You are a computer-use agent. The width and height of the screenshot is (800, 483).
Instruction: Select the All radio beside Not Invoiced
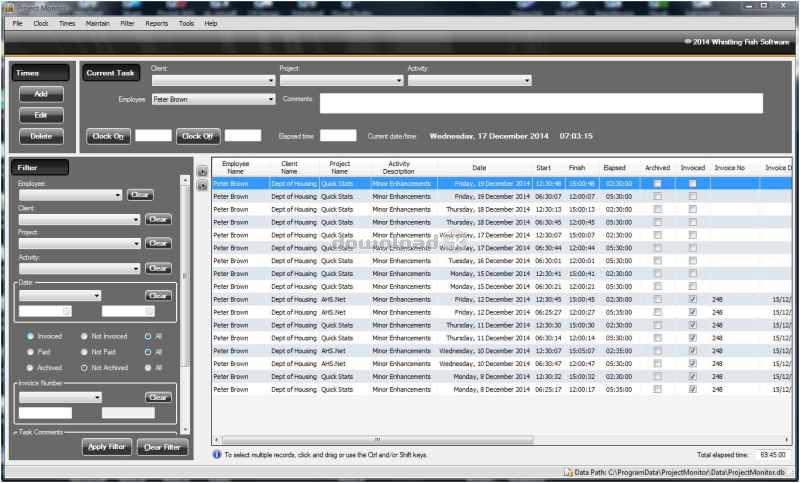click(148, 336)
